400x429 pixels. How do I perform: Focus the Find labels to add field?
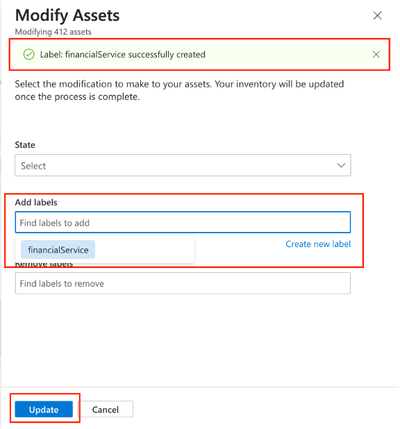point(183,222)
